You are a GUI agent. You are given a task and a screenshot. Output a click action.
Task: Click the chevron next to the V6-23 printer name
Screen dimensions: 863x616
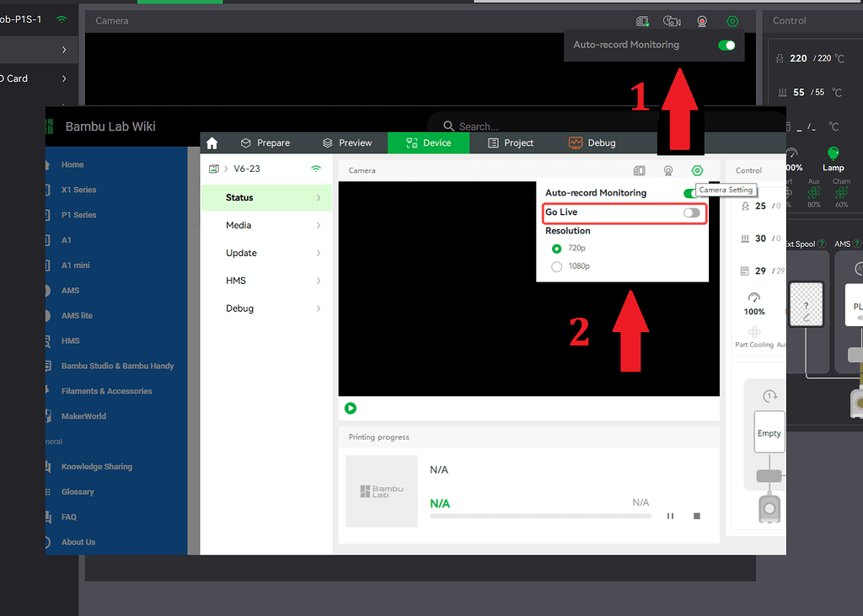pyautogui.click(x=226, y=169)
